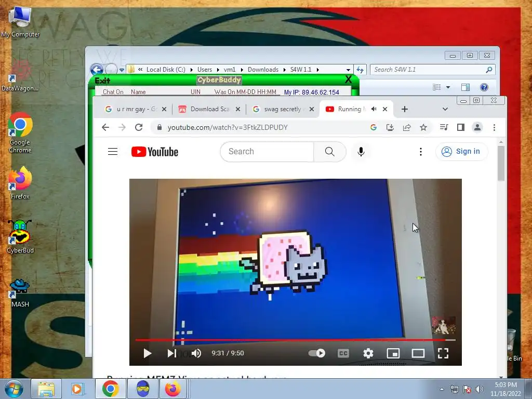Show hidden system tray icons
Screen dimensions: 532x399
(x=442, y=389)
